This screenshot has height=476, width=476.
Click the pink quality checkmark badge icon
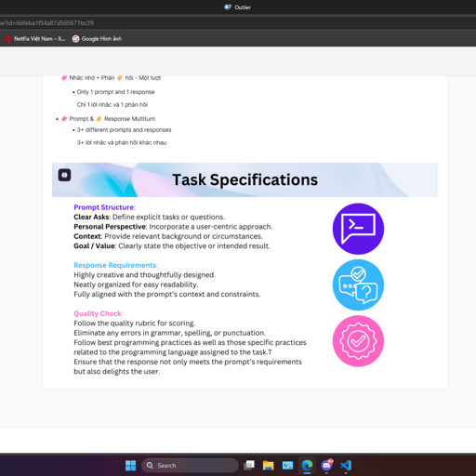point(358,341)
